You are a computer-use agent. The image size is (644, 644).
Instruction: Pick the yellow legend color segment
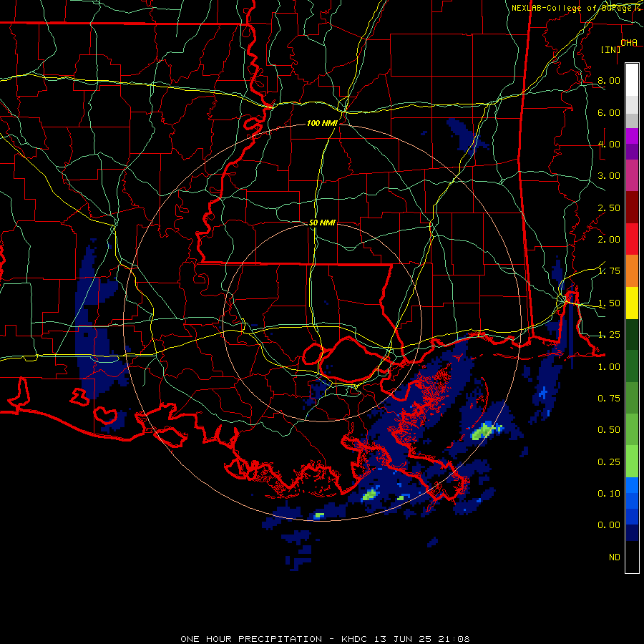tap(632, 303)
